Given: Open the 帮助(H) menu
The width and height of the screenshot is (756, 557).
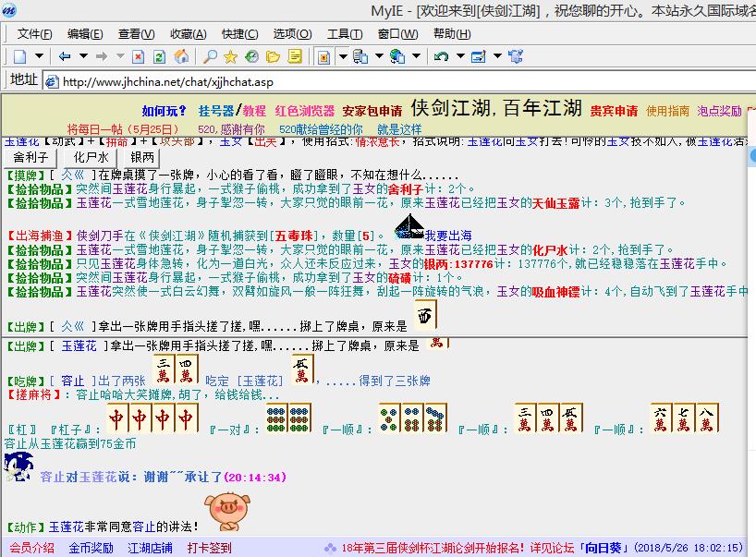Looking at the screenshot, I should coord(452,34).
